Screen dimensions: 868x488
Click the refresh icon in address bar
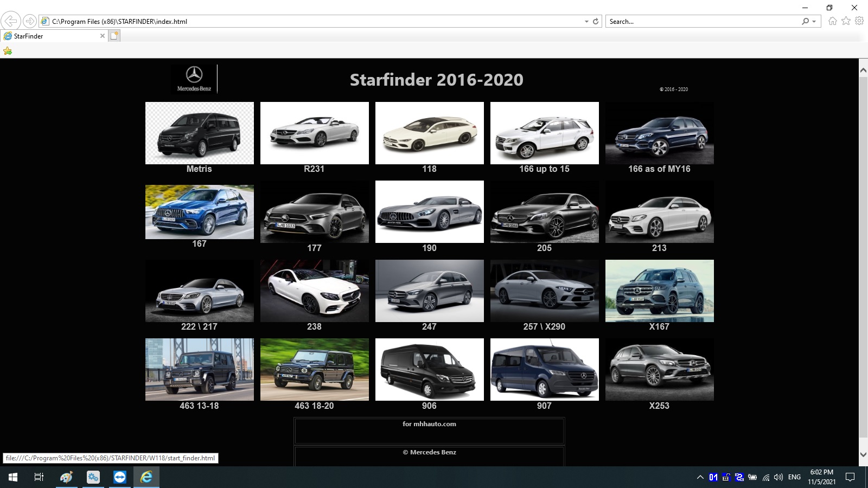(596, 21)
